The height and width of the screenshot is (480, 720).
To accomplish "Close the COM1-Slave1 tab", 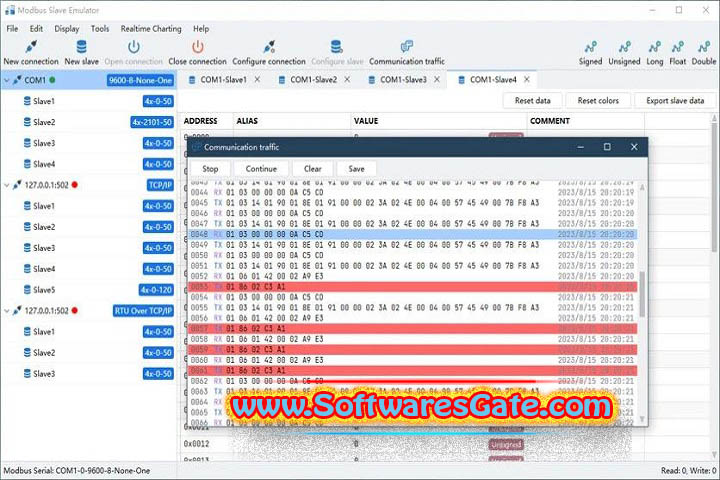I will (258, 80).
